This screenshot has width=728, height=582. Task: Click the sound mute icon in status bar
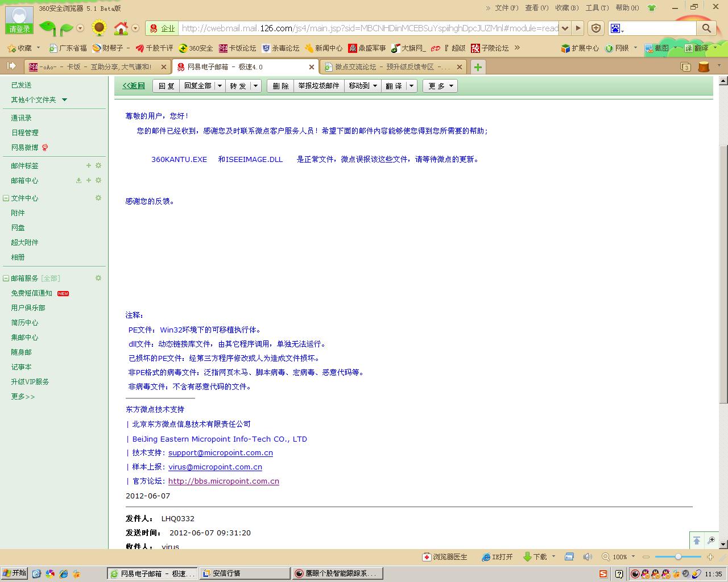(588, 557)
